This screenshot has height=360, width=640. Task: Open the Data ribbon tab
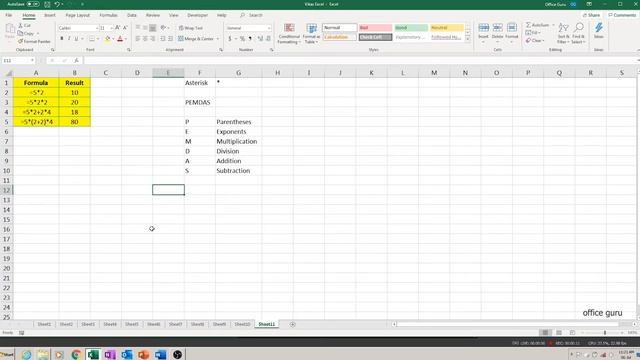(x=131, y=15)
